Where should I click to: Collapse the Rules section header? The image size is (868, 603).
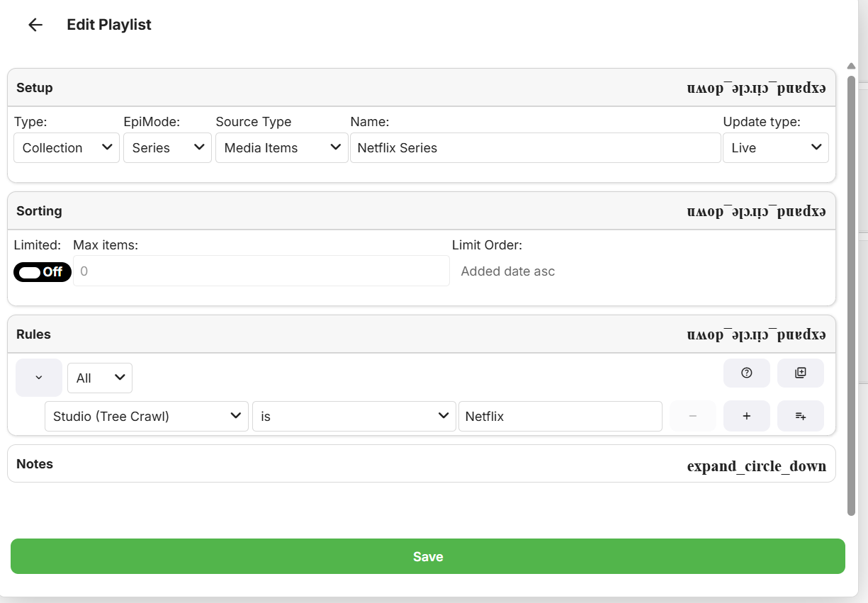click(756, 334)
